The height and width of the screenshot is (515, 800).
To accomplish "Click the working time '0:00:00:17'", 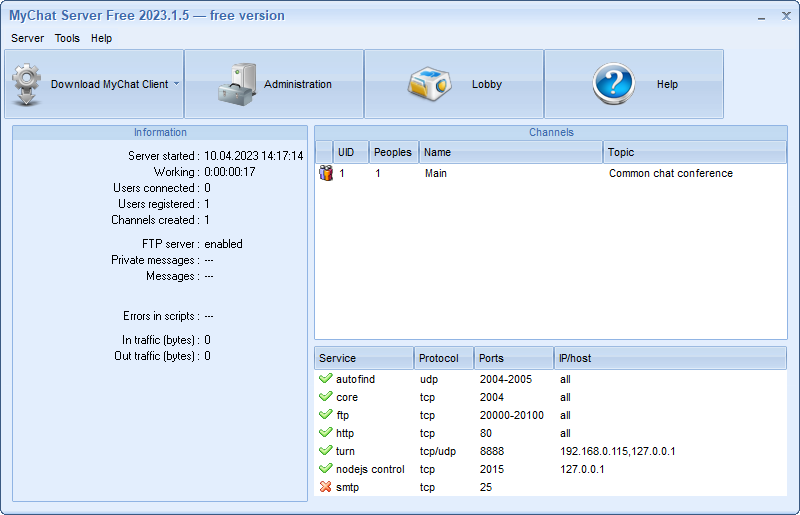I will tap(230, 172).
